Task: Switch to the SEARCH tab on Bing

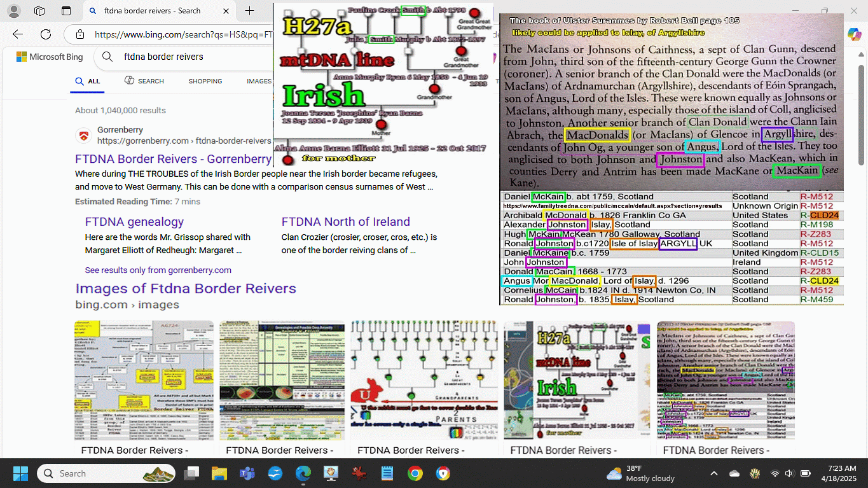Action: (x=144, y=81)
